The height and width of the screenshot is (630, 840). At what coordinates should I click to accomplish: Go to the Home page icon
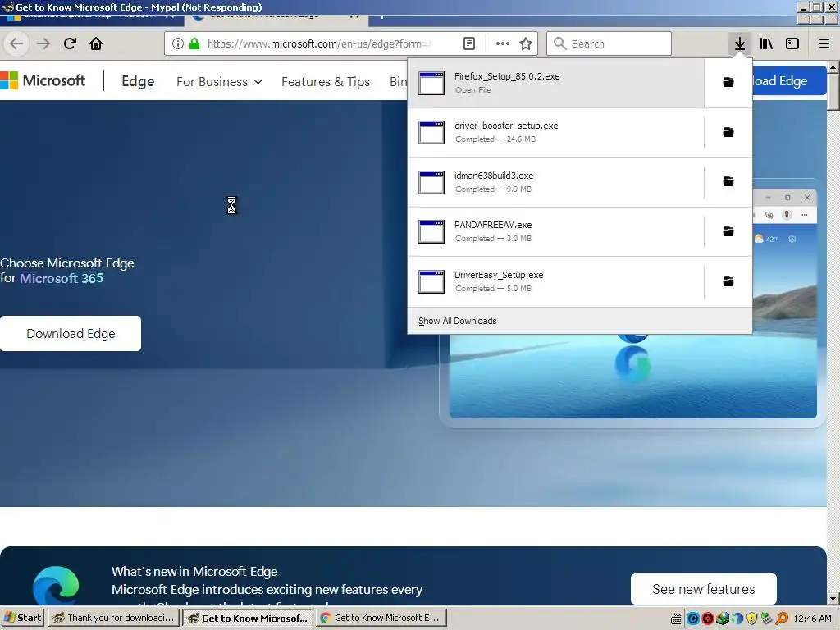tap(96, 43)
